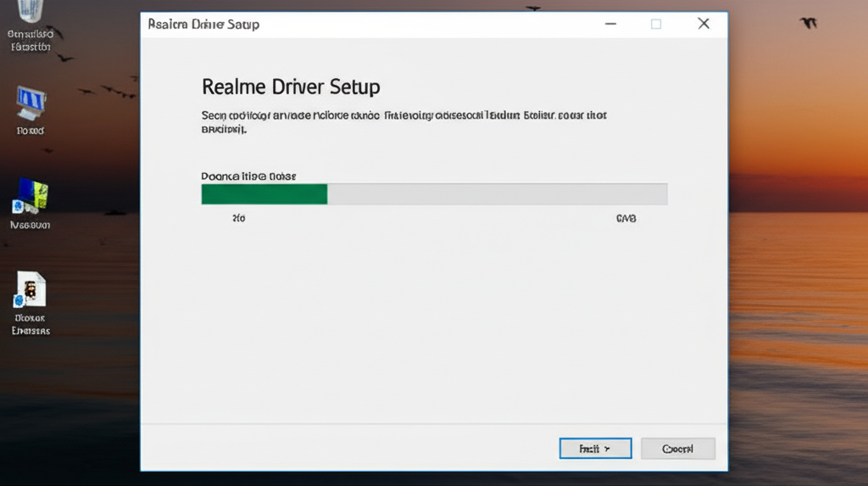The height and width of the screenshot is (486, 868).
Task: Click the status label above progress bar
Action: [x=248, y=176]
